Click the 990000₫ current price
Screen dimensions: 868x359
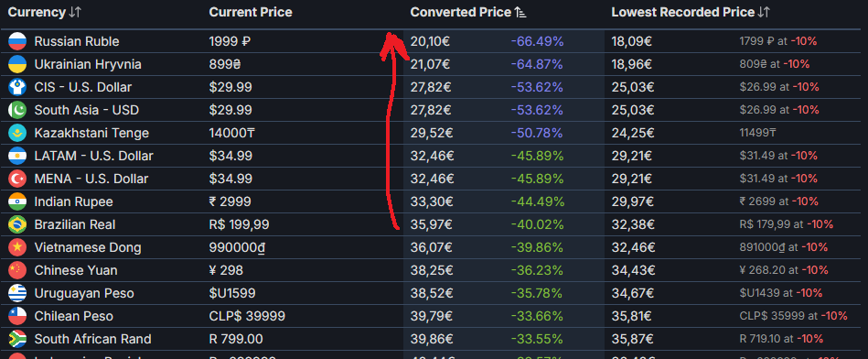237,247
